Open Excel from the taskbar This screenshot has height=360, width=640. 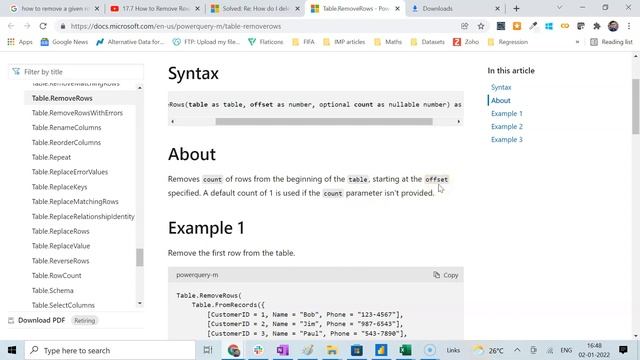(405, 350)
